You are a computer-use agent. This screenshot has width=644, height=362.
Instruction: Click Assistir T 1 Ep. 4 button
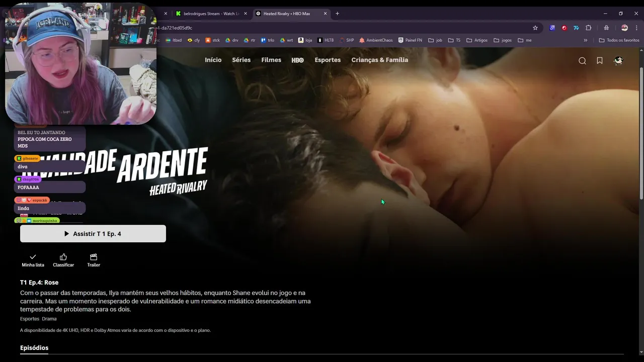tap(93, 234)
